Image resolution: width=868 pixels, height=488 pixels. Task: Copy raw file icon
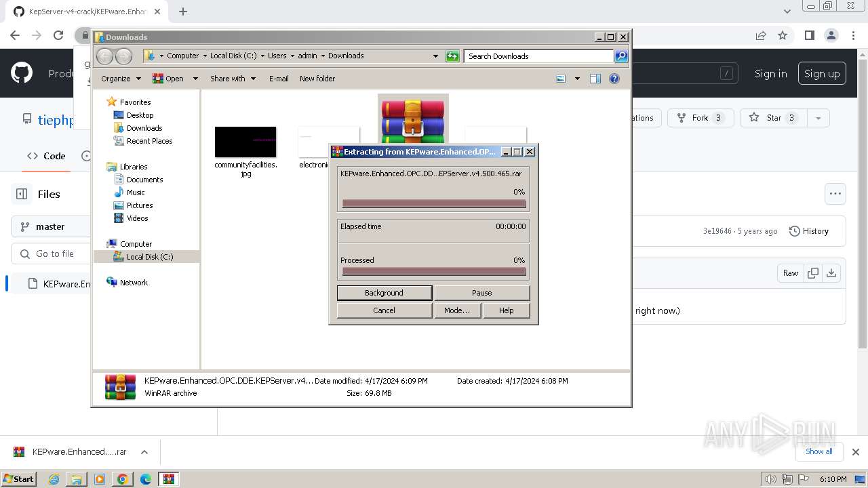pyautogui.click(x=813, y=273)
